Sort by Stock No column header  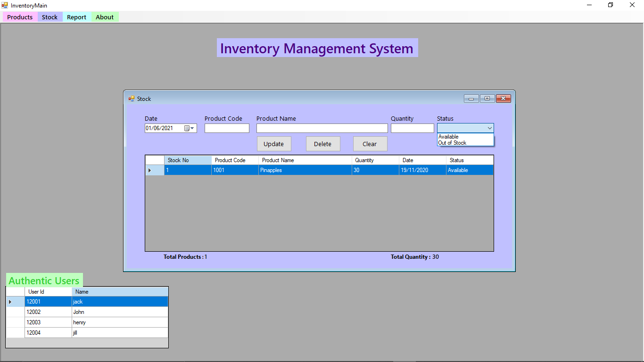(x=188, y=160)
